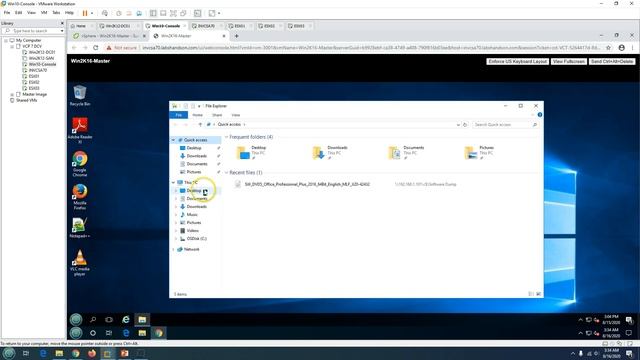Image resolution: width=640 pixels, height=360 pixels.
Task: Open Notepad++ desktop shortcut
Action: [80, 227]
